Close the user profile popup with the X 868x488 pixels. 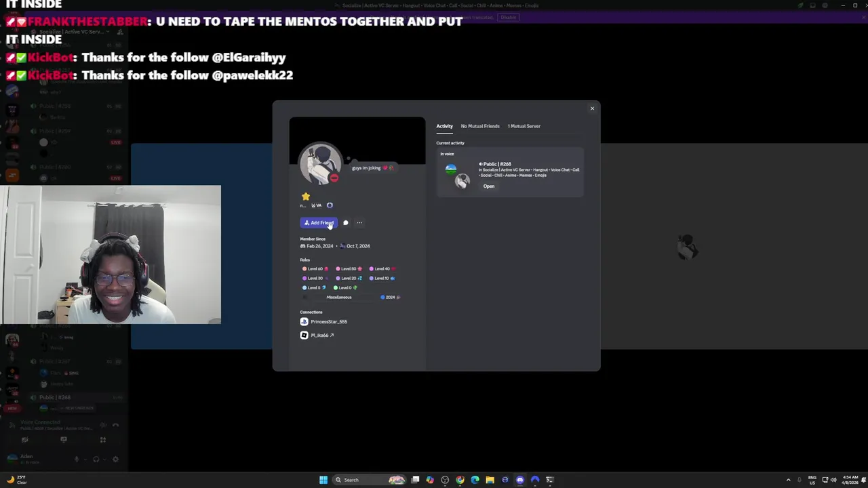click(592, 108)
